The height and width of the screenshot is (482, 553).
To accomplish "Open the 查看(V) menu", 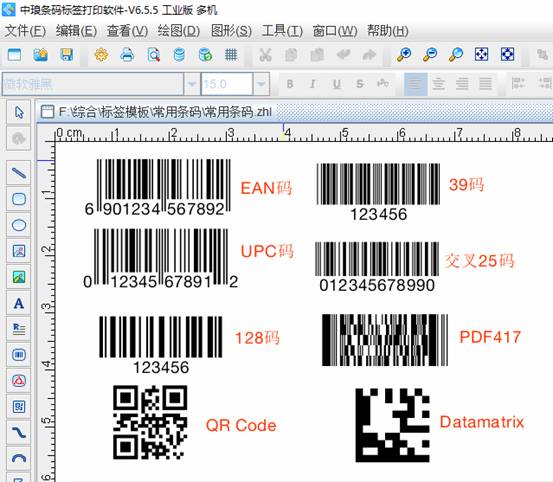I will [x=127, y=31].
